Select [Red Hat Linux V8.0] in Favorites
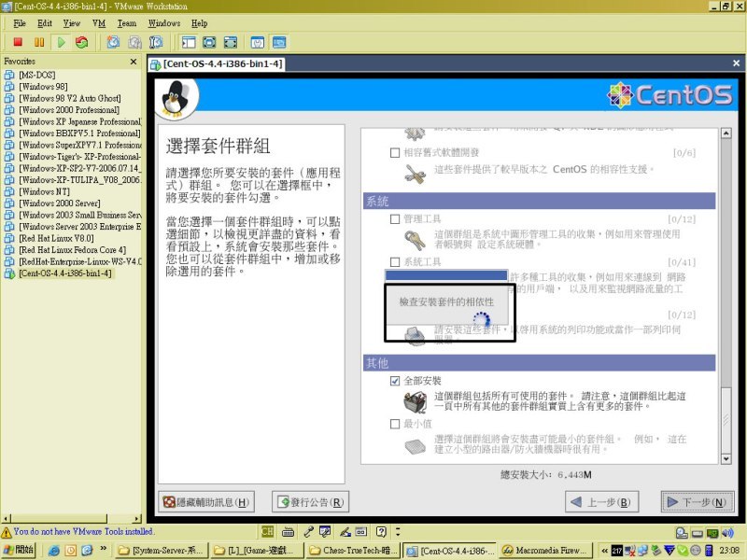This screenshot has height=560, width=747. point(56,238)
